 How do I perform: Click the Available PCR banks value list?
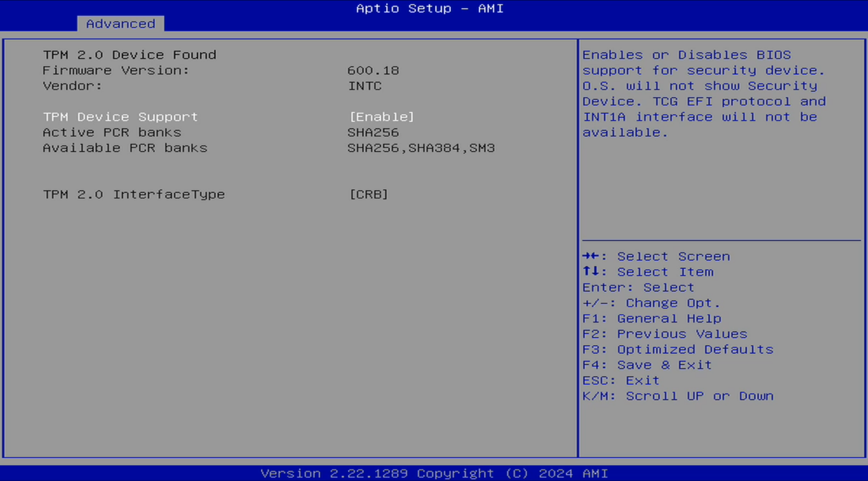point(421,148)
